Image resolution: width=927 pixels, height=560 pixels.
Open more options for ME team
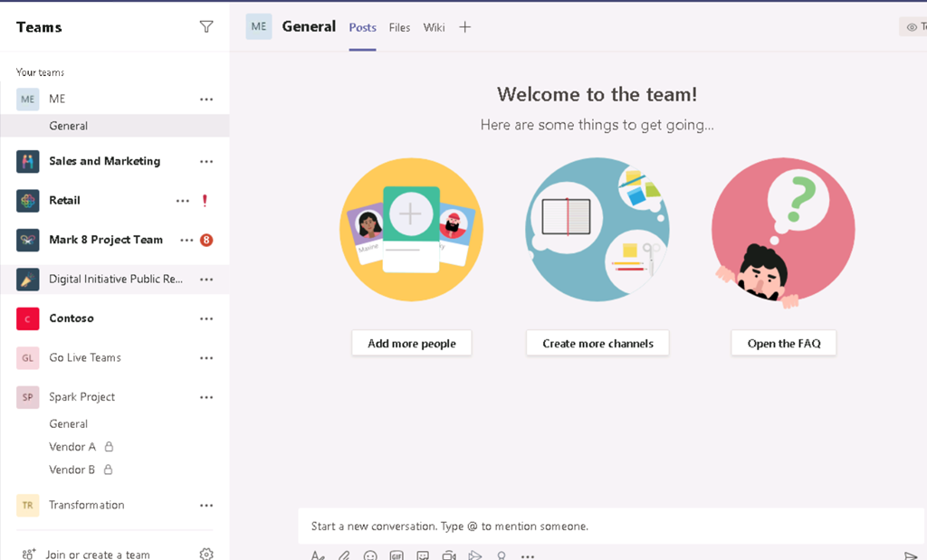(x=206, y=100)
